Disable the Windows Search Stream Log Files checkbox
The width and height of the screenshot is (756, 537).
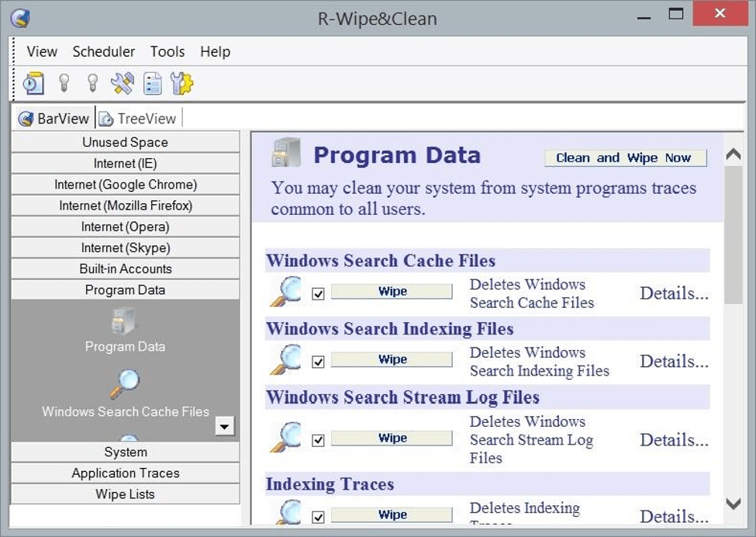pos(318,440)
